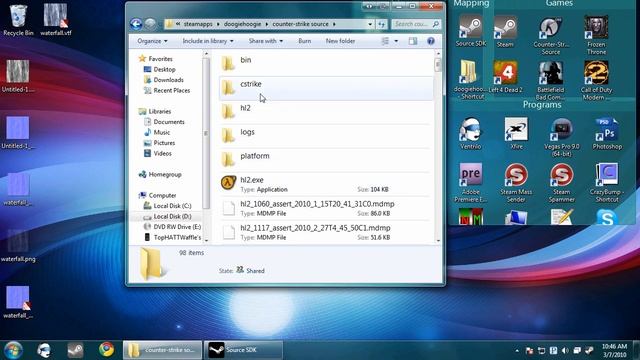The image size is (640, 360).
Task: Click the New folder toolbar button
Action: pos(340,41)
